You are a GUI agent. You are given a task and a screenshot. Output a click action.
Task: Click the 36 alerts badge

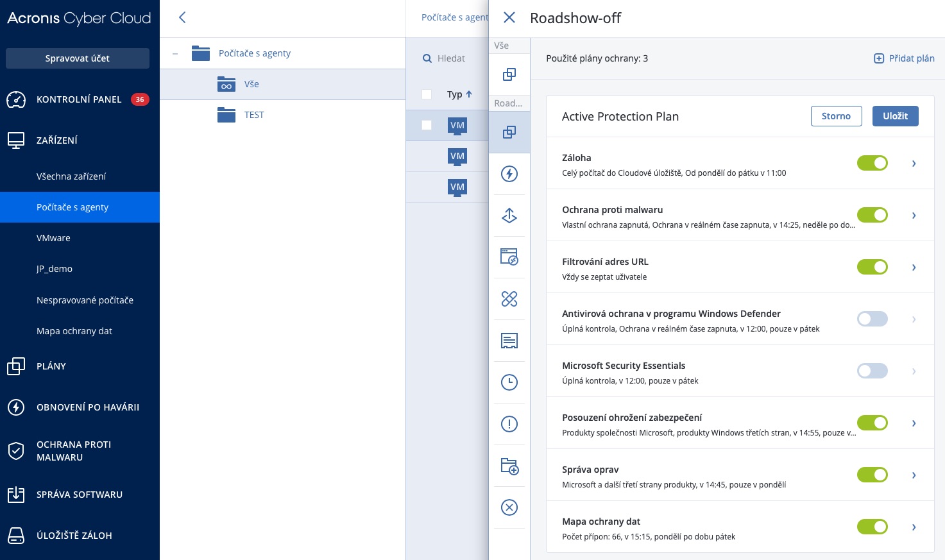(140, 99)
